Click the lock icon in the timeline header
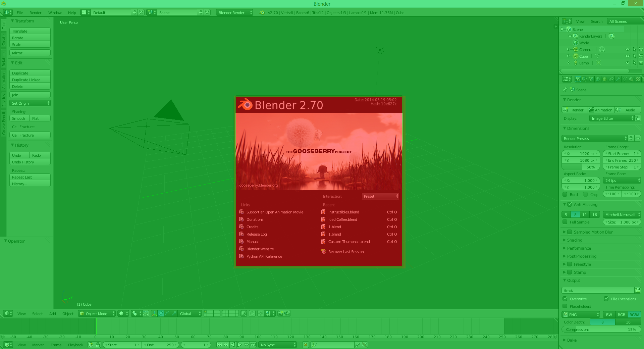Screen dimensions: 644x349 [98, 345]
